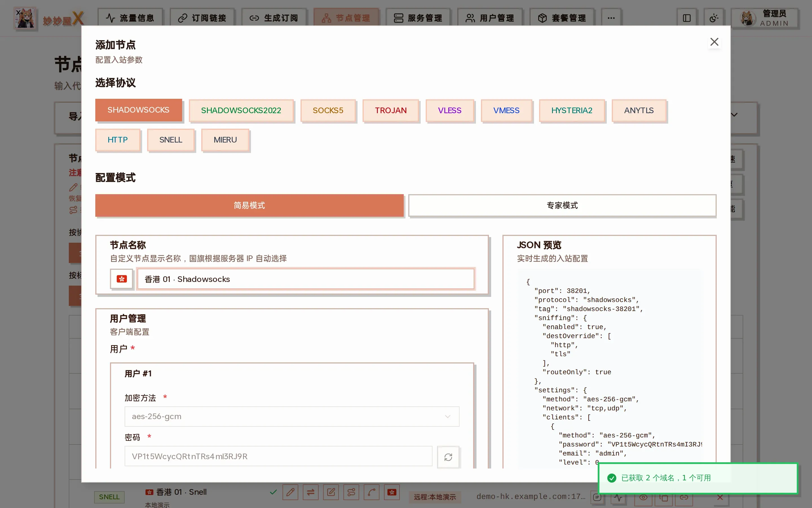Open the 生成订阅 nav tab
The height and width of the screenshot is (508, 812).
[x=274, y=18]
